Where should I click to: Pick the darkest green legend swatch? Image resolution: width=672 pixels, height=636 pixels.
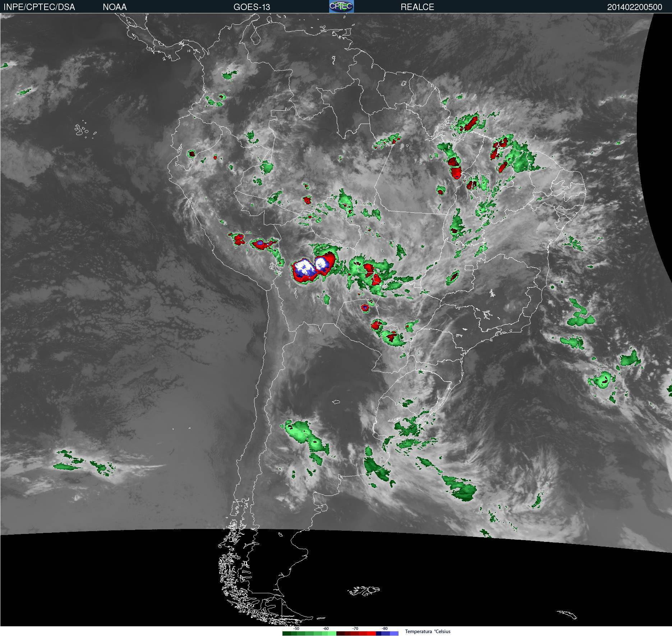pos(287,633)
